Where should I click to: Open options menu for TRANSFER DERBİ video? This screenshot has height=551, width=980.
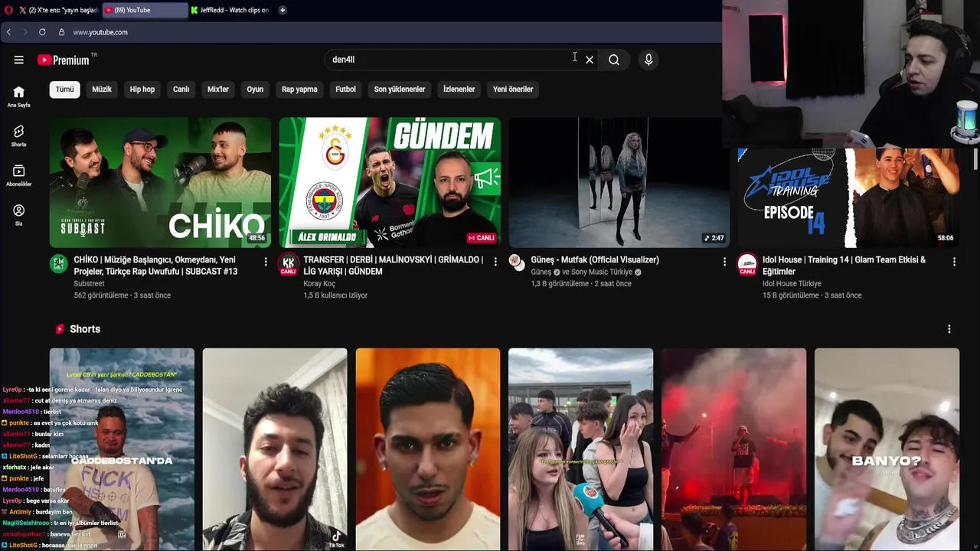495,262
